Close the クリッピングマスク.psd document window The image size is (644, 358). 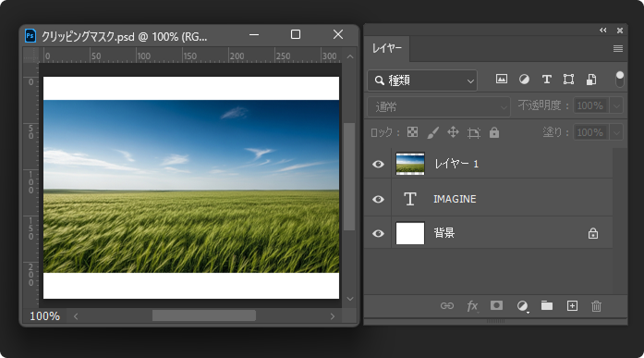338,34
